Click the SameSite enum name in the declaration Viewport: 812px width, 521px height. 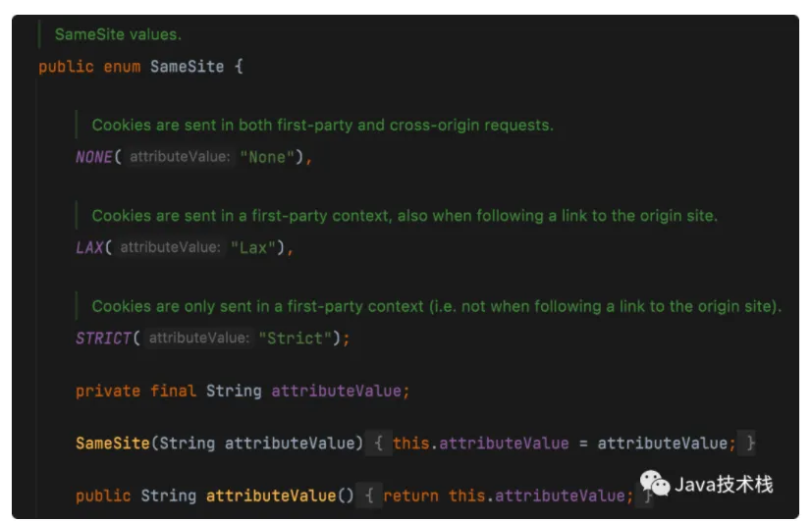click(x=187, y=67)
